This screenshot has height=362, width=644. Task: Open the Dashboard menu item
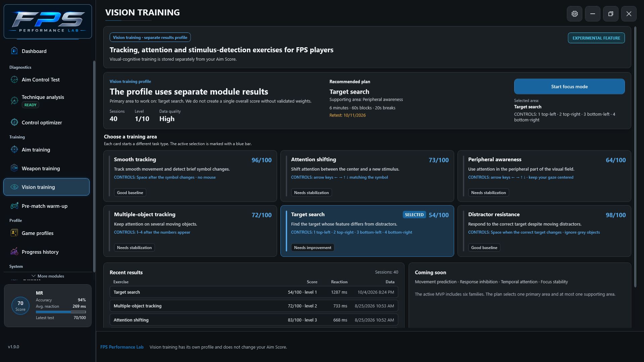(x=46, y=51)
